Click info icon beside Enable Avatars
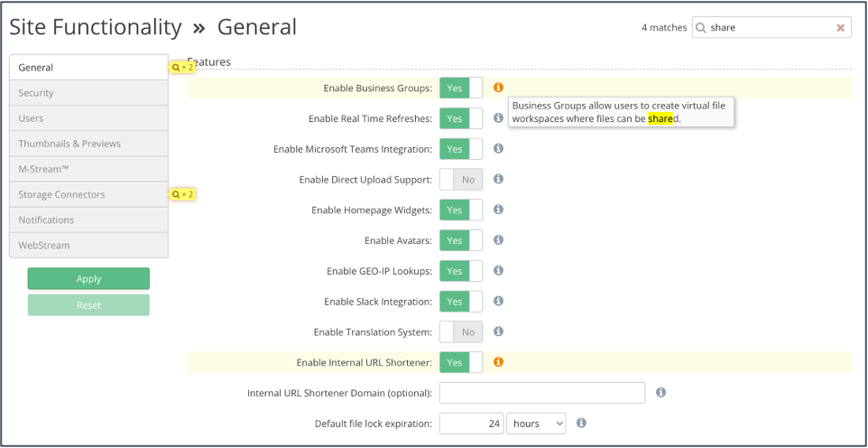This screenshot has height=448, width=868. point(498,240)
